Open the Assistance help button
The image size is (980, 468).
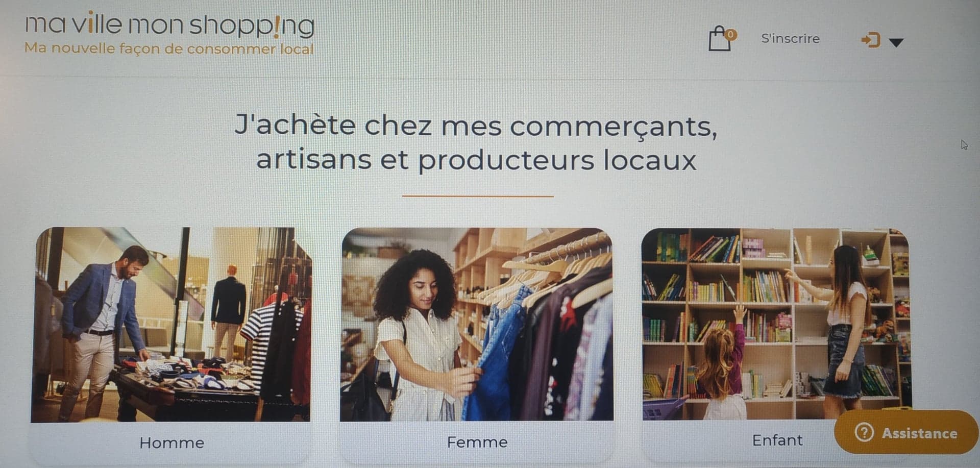906,433
